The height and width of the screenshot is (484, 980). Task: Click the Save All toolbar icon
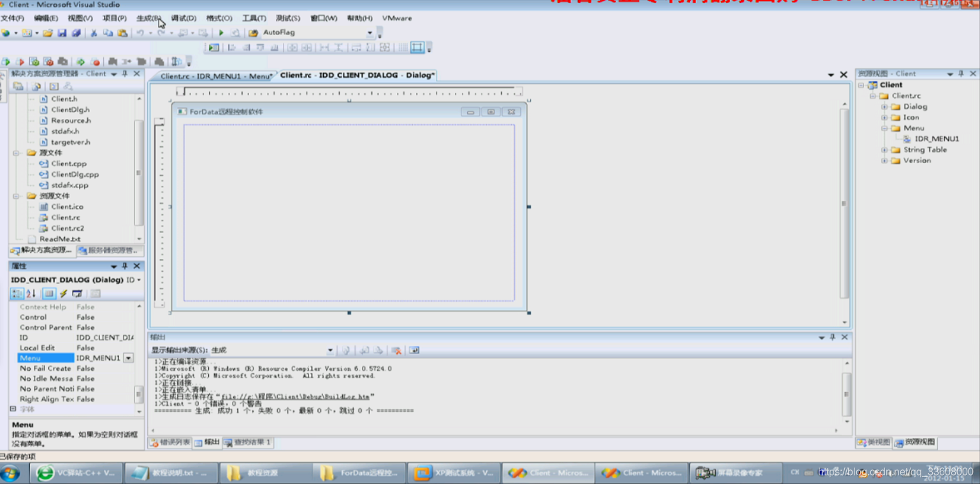coord(76,32)
